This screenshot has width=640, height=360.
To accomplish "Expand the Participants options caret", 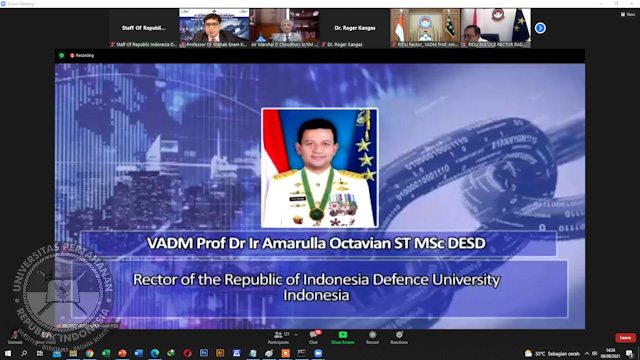I will 296,334.
